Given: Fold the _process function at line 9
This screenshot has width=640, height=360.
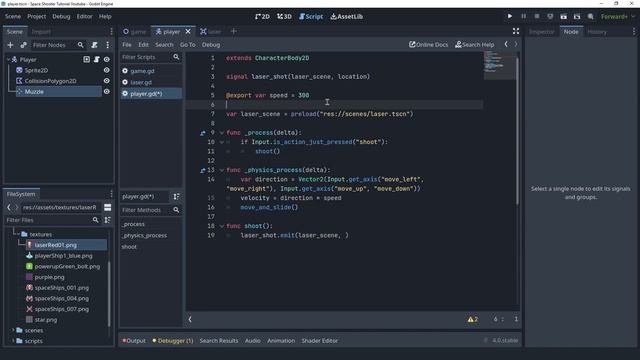Looking at the screenshot, I should point(222,133).
